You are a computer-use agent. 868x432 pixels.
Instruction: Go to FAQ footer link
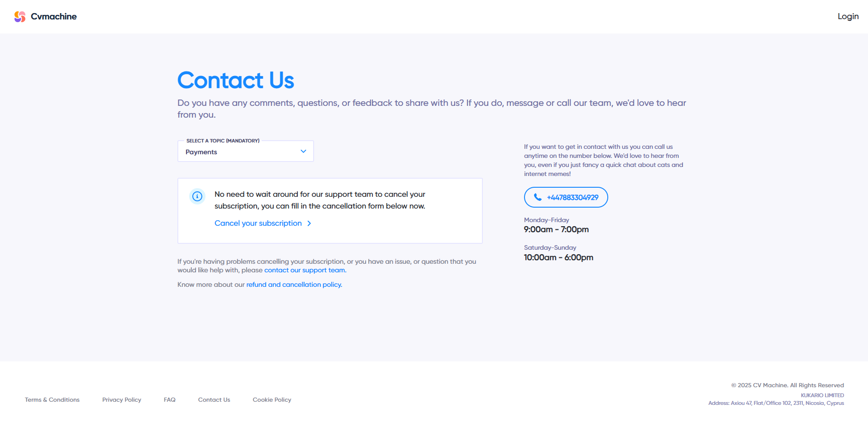tap(170, 400)
